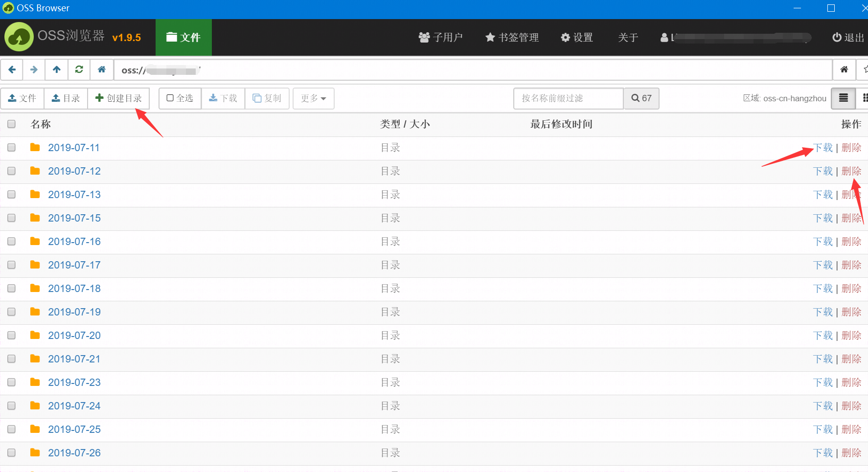The width and height of the screenshot is (868, 472).
Task: Check the 2019-07-13 row checkbox
Action: click(x=11, y=194)
